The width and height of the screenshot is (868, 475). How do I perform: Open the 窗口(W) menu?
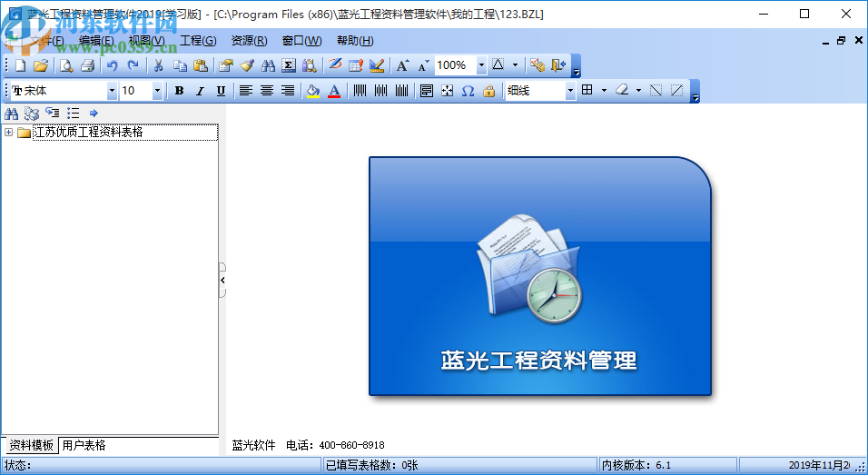click(301, 40)
